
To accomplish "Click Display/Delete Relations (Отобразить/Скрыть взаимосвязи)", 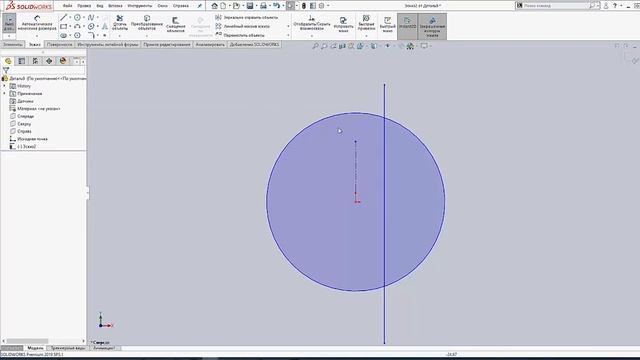I will [312, 23].
